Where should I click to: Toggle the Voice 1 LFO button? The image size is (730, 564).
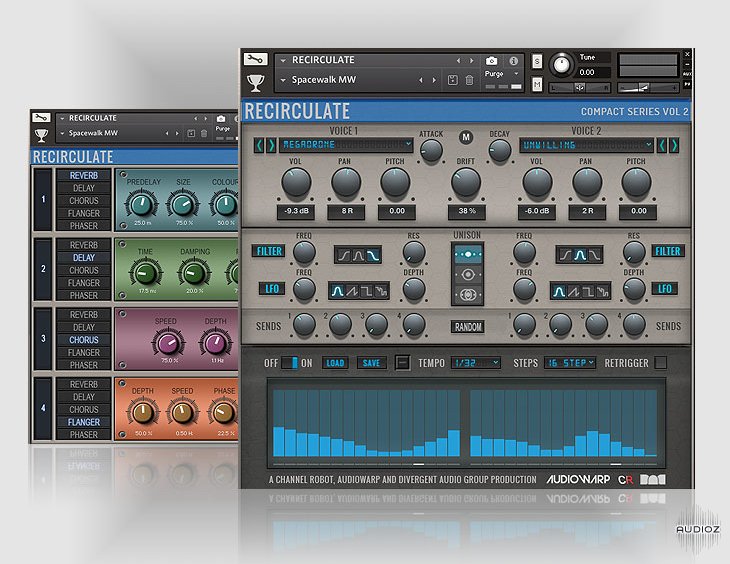click(272, 289)
